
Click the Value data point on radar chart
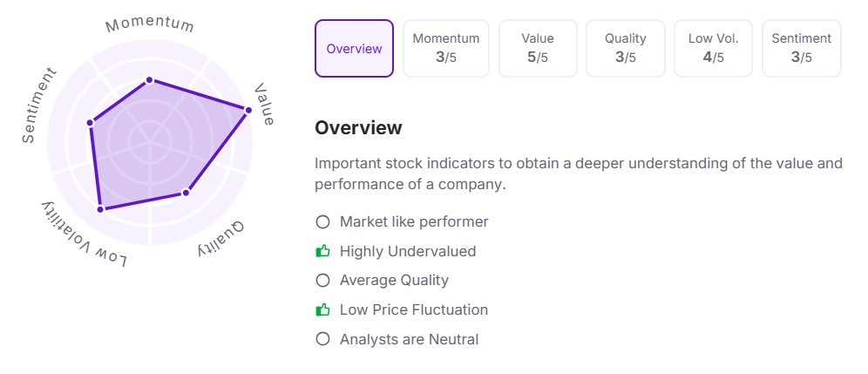248,110
